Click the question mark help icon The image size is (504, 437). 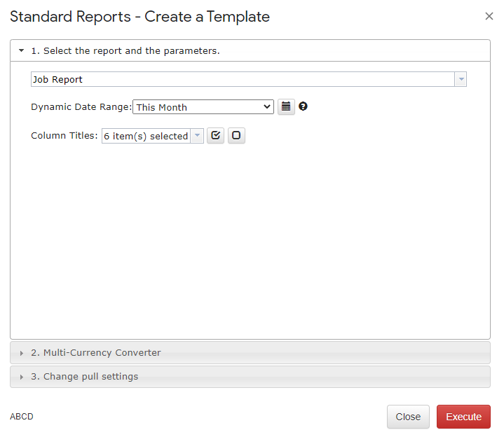click(x=304, y=106)
